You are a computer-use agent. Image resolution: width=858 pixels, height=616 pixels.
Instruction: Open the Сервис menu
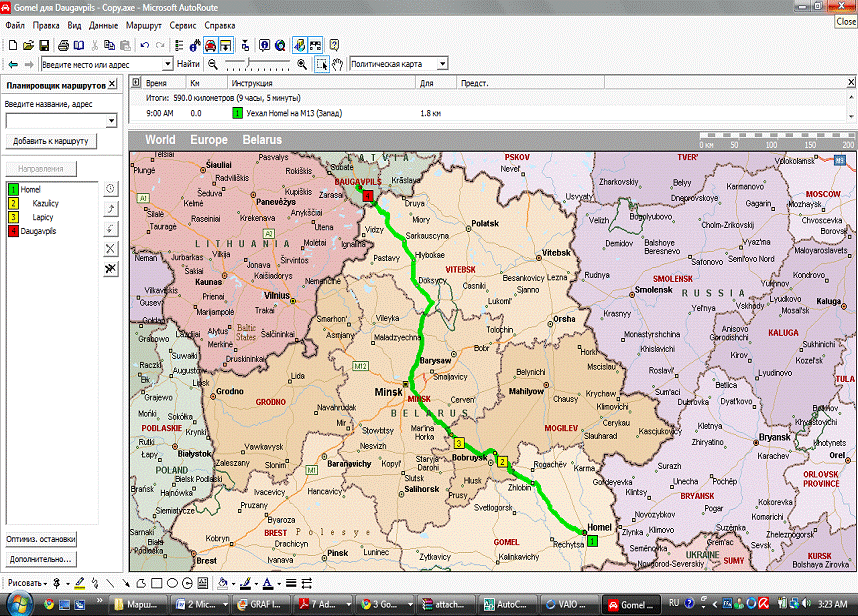(x=183, y=24)
